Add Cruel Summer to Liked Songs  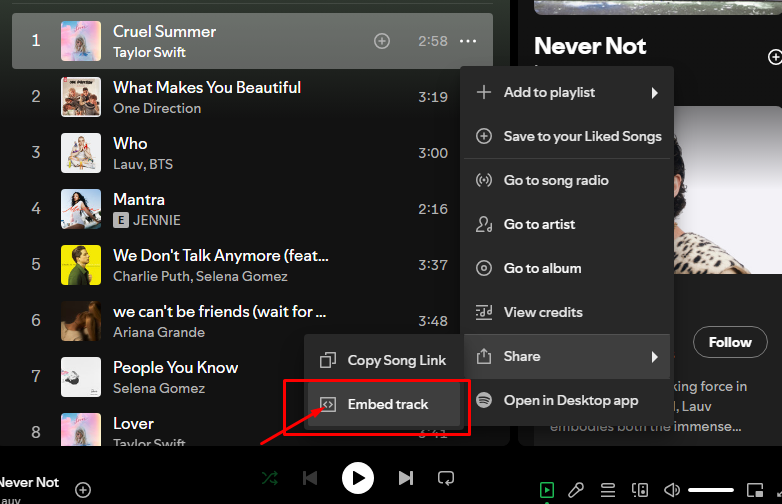[x=382, y=41]
